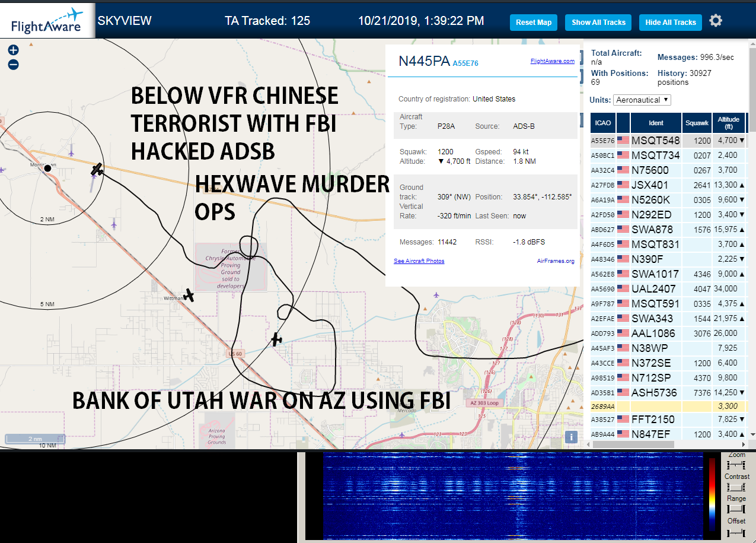Click the US flag in MSQT548 row
Screen dimensions: 756x543
[623, 141]
